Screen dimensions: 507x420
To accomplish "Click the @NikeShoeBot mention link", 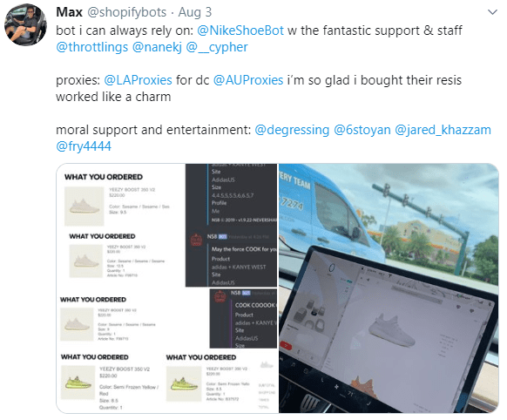I will pos(240,30).
